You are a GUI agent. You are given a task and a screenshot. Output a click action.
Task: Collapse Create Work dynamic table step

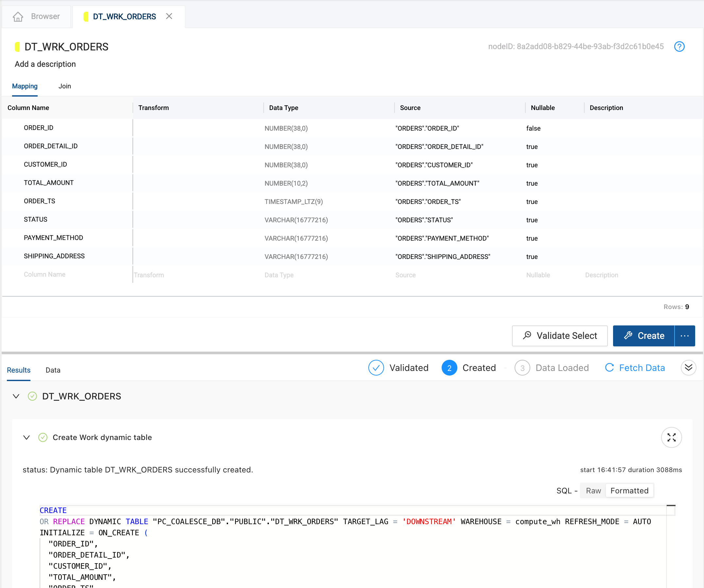[26, 437]
